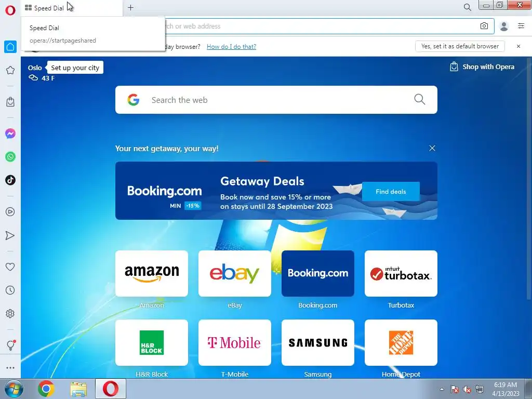Open the Shopping bag sidebar icon

tap(10, 102)
